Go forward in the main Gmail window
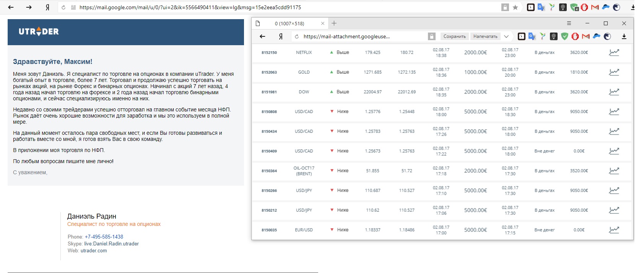Screen dimensions: 644x273 click(x=29, y=7)
